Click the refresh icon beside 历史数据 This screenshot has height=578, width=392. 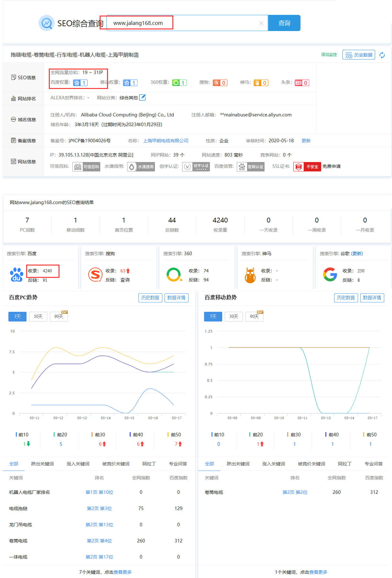382,55
